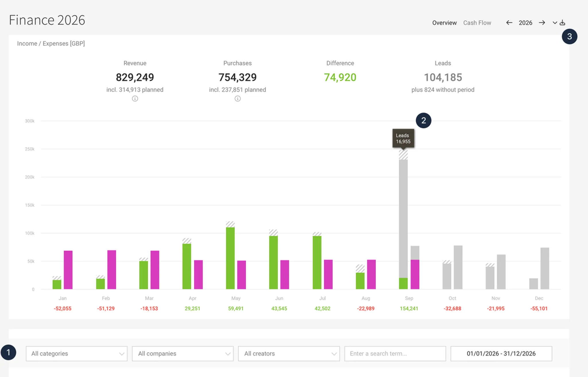The width and height of the screenshot is (588, 377).
Task: Click the Sep difference 154,241
Action: tap(409, 308)
